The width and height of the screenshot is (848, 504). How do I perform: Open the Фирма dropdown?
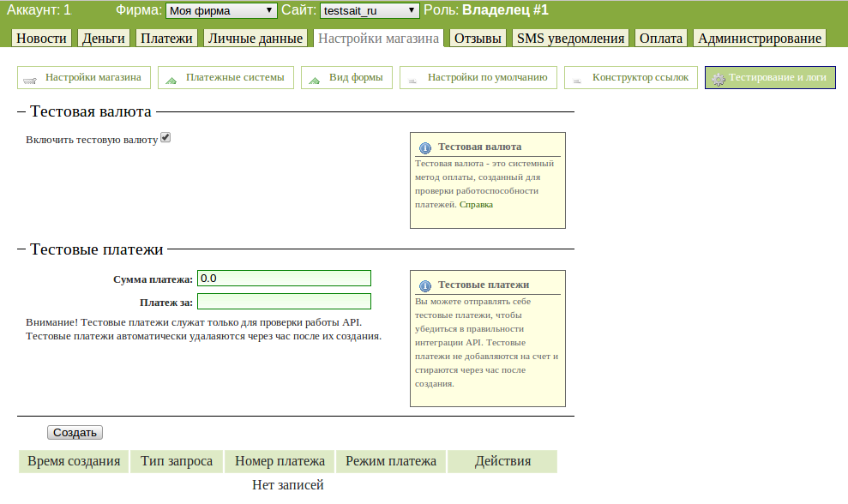pyautogui.click(x=221, y=11)
